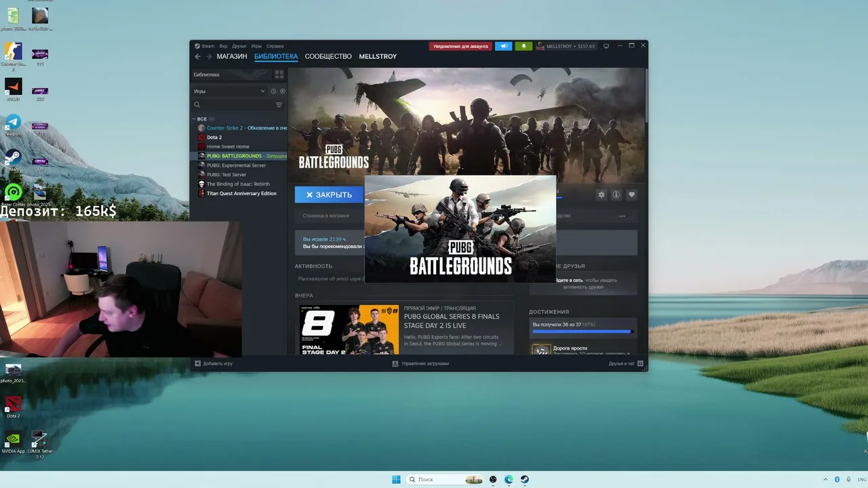The width and height of the screenshot is (868, 488).
Task: Open the MELLSTROY profile tab
Action: (378, 56)
